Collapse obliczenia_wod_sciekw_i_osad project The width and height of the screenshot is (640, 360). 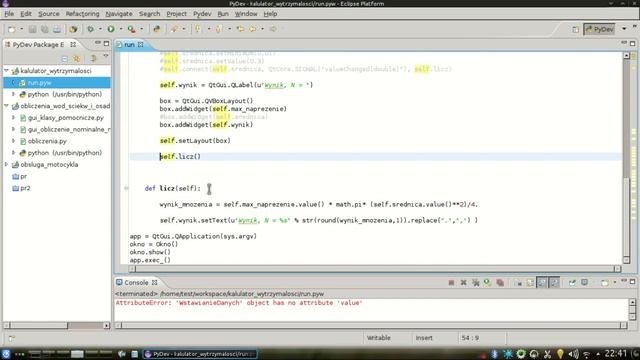pyautogui.click(x=7, y=106)
